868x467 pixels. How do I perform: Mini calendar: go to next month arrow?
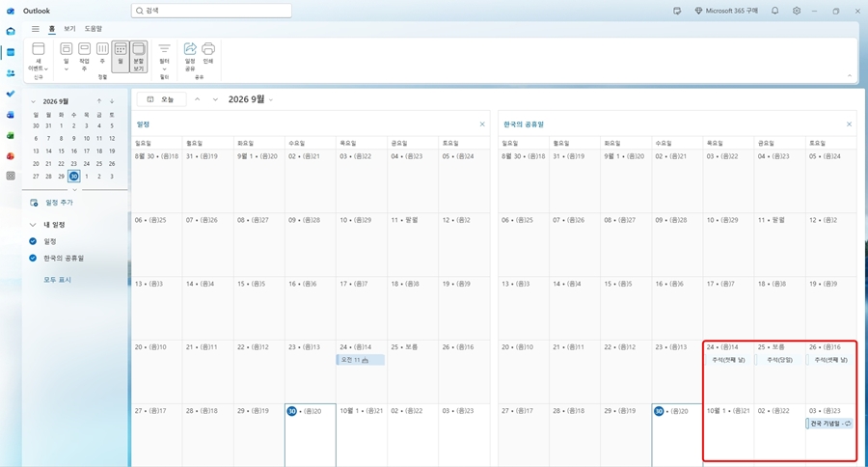[x=112, y=100]
